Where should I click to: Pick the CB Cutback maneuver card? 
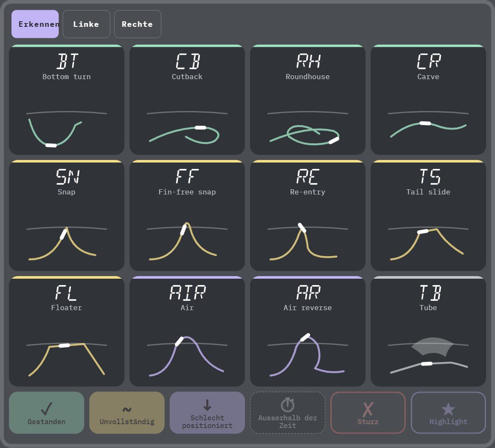tap(187, 100)
